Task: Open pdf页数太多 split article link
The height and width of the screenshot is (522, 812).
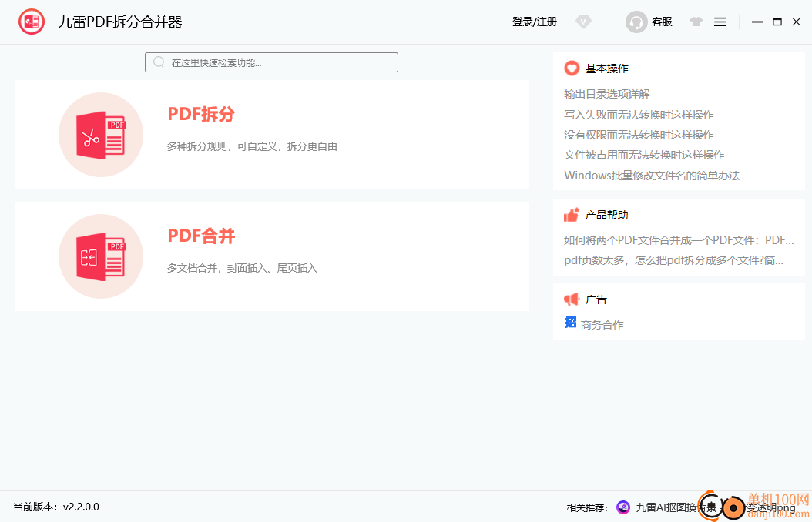Action: point(674,260)
